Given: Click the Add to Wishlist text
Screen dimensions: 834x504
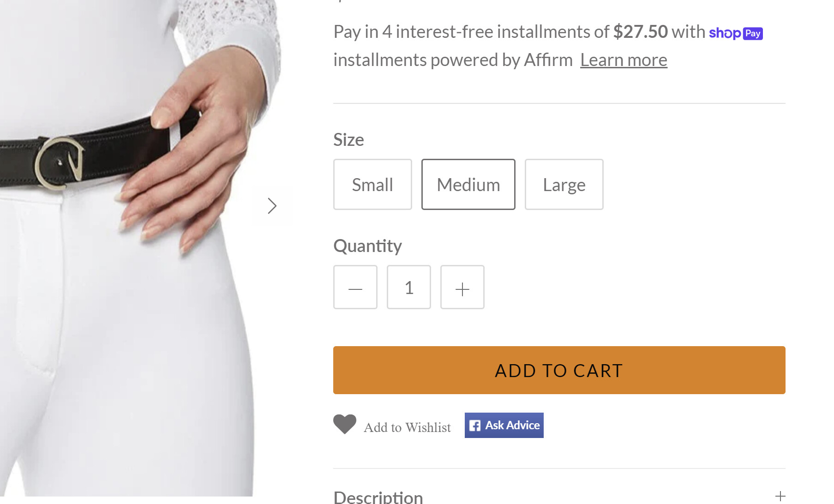Looking at the screenshot, I should 407,427.
